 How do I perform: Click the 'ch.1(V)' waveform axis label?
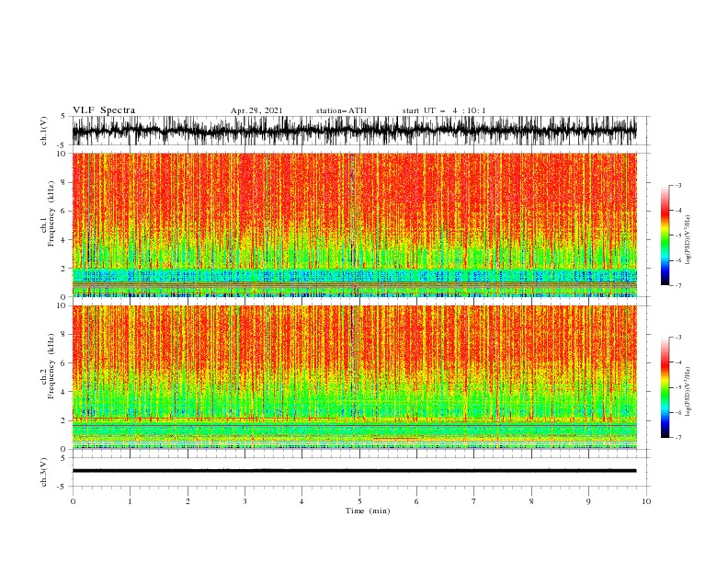(x=44, y=131)
